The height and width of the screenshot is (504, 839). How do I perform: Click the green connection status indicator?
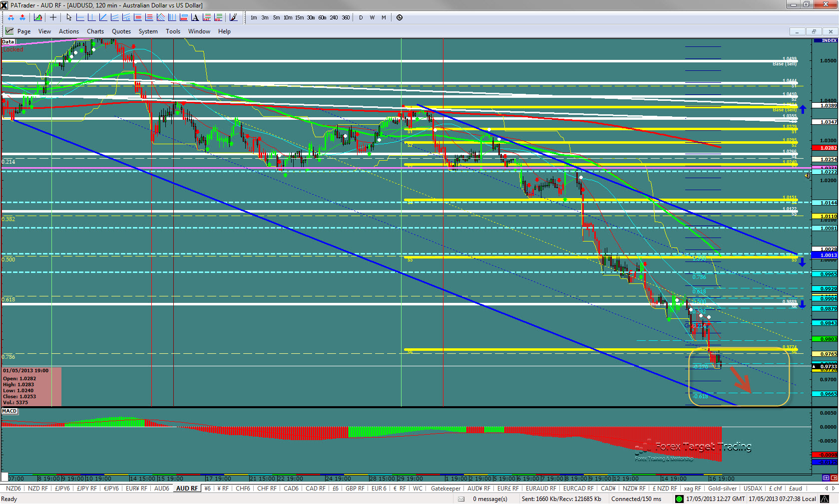point(679,499)
